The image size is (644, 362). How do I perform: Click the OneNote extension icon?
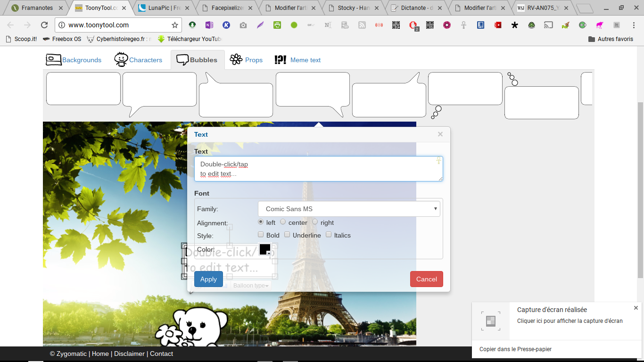point(209,25)
